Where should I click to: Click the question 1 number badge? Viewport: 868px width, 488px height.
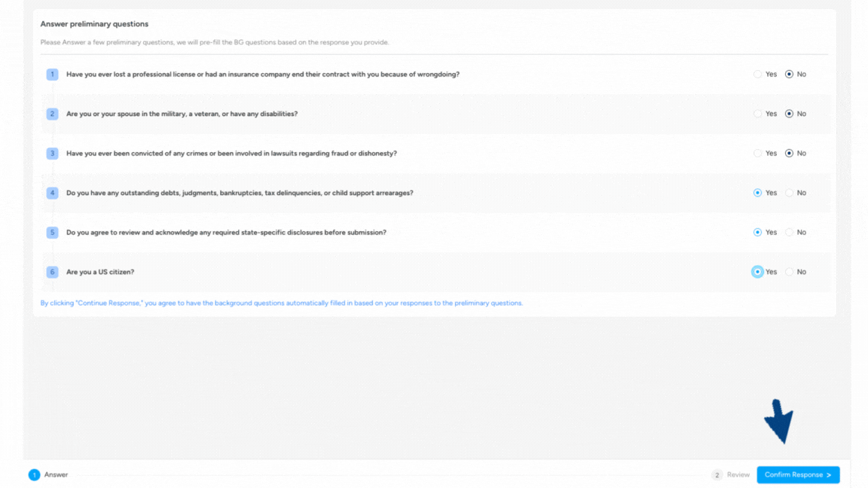click(52, 75)
